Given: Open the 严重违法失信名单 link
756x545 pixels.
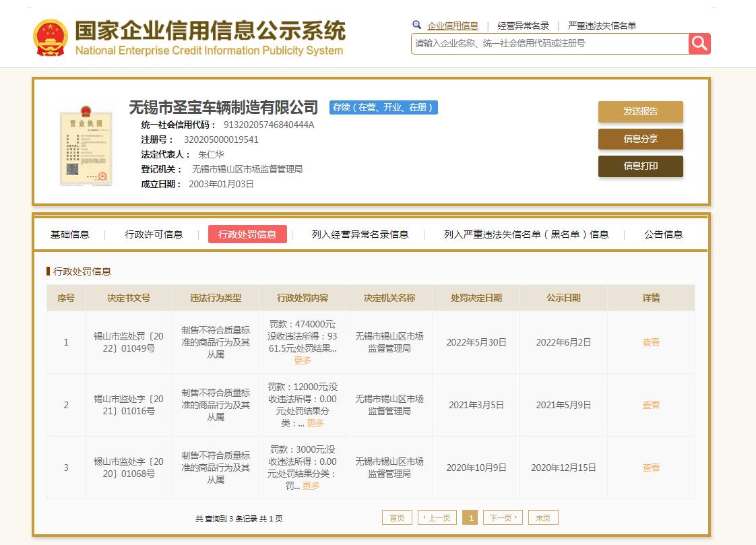Looking at the screenshot, I should coord(601,25).
